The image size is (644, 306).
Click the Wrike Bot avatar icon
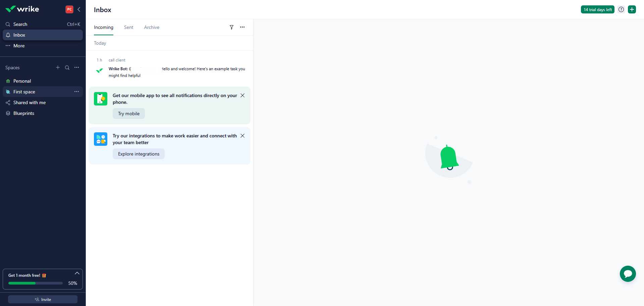pos(99,71)
